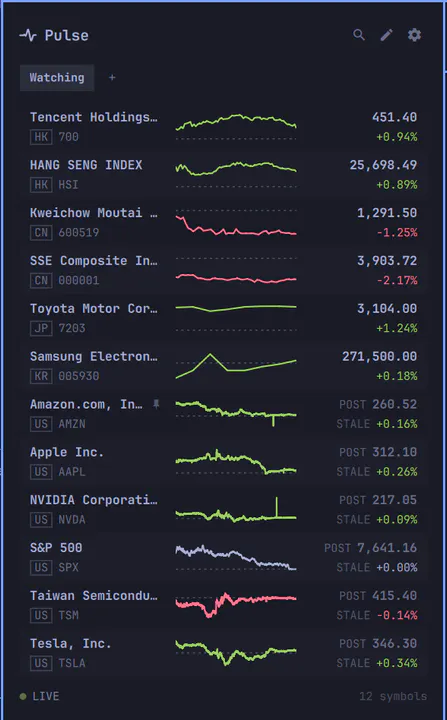Click the CN badge next to 600519
Screen dimensions: 447x720
coord(41,232)
